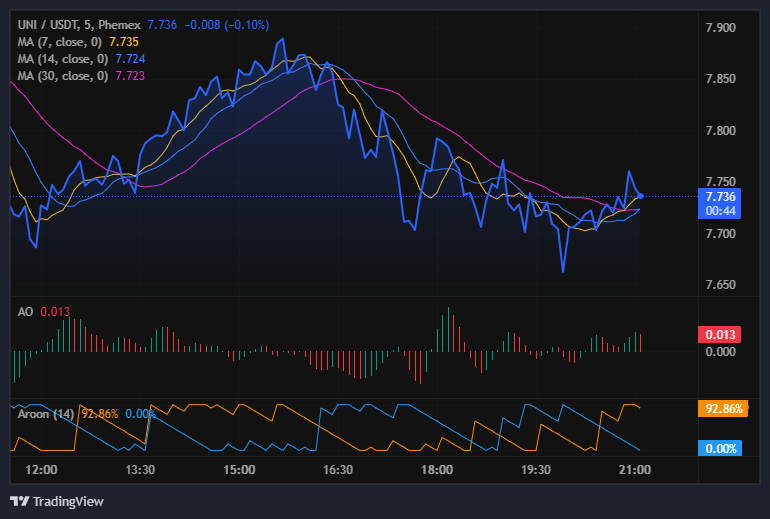Select the blue 0.00% Aroon Down tag
Image resolution: width=770 pixels, height=519 pixels.
coord(720,449)
